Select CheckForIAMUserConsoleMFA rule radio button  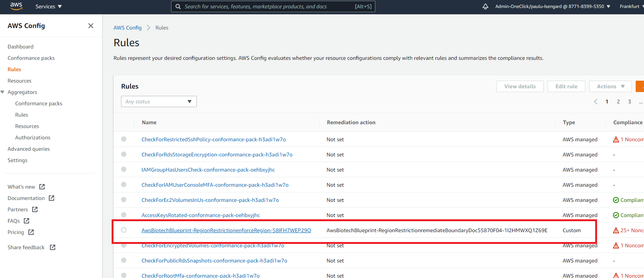click(x=124, y=184)
